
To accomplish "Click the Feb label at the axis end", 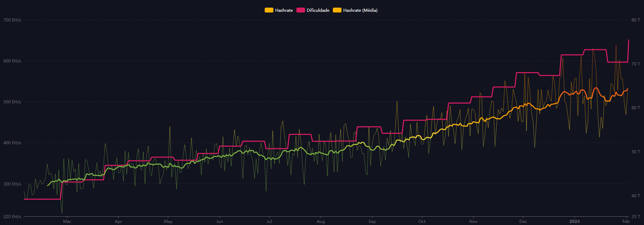I will point(626,222).
